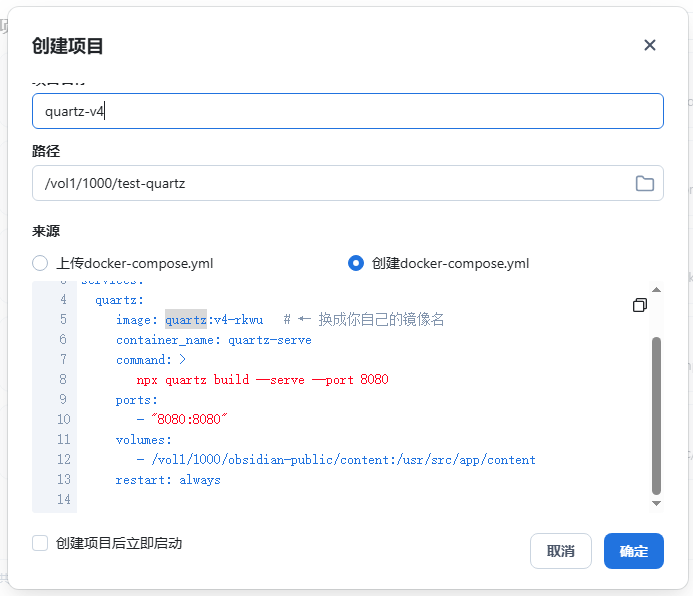Image resolution: width=693 pixels, height=596 pixels.
Task: Confirm with the 确定 button
Action: pyautogui.click(x=633, y=551)
